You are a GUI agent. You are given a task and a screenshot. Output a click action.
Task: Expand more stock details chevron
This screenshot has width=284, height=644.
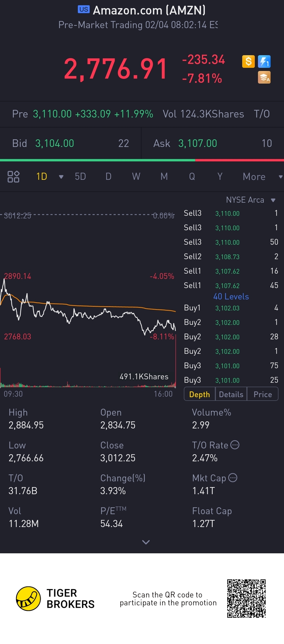pyautogui.click(x=146, y=542)
